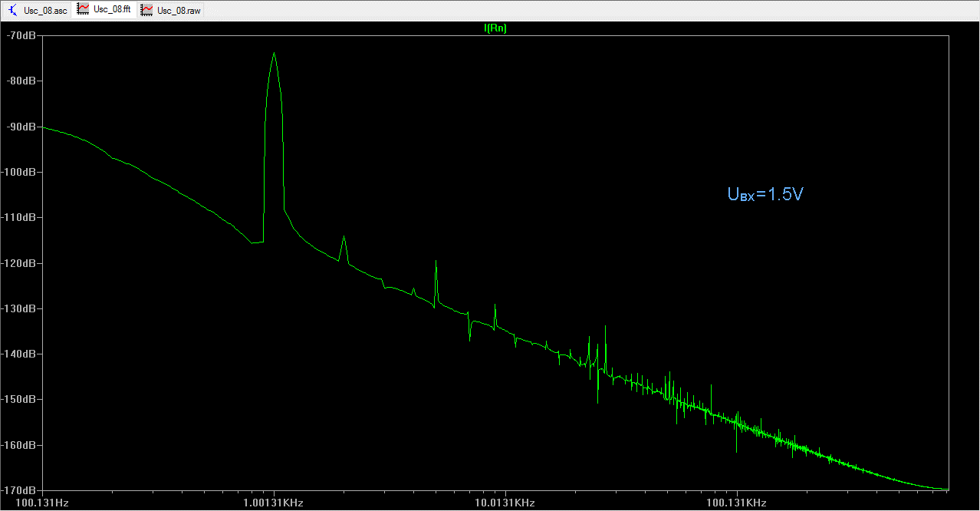Screen dimensions: 980x511
Task: Click the 1.00131KHz frequency axis label
Action: (x=274, y=503)
